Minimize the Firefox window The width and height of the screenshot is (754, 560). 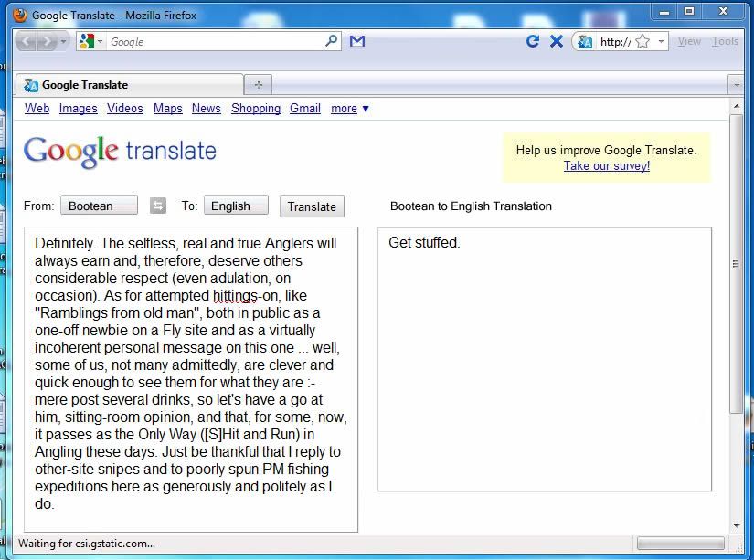(664, 12)
